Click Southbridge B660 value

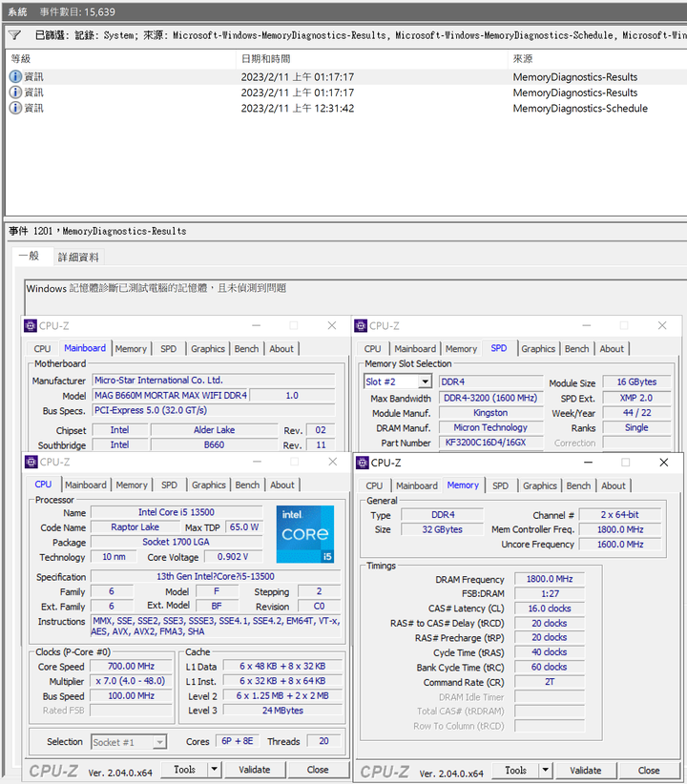(214, 444)
